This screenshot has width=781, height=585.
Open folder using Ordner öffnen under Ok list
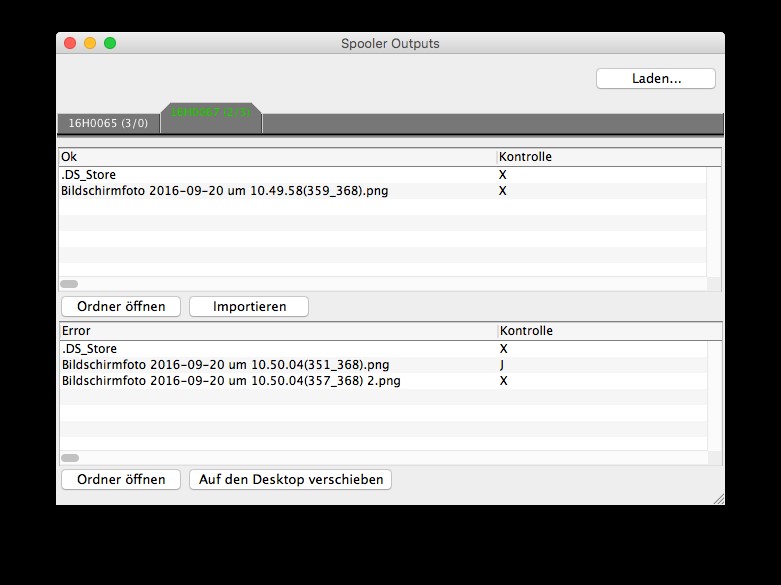120,306
